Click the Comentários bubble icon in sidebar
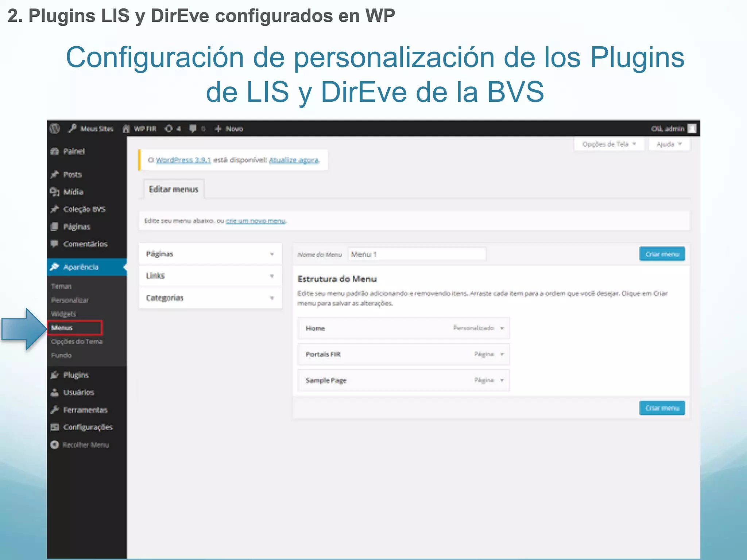Viewport: 747px width, 560px height. tap(54, 244)
